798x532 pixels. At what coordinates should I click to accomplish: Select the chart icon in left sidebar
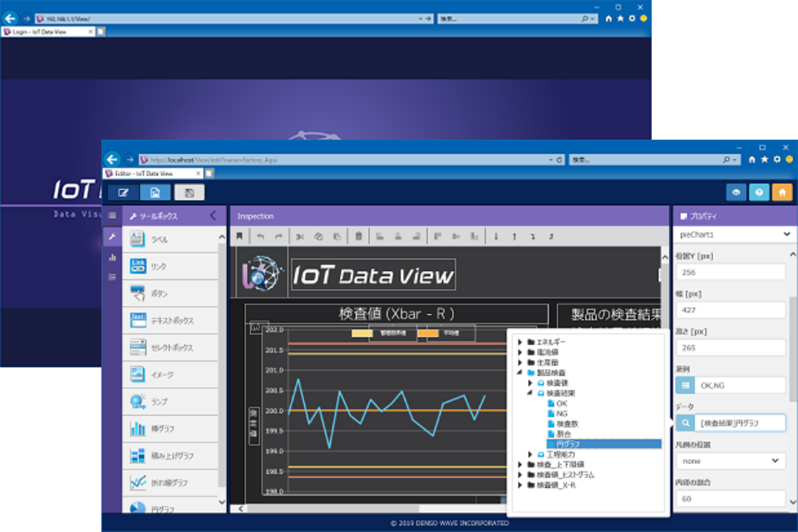111,258
